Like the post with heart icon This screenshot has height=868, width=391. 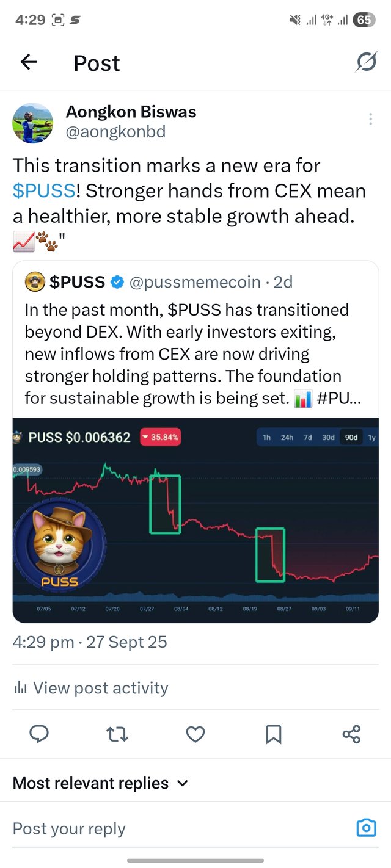point(195,734)
